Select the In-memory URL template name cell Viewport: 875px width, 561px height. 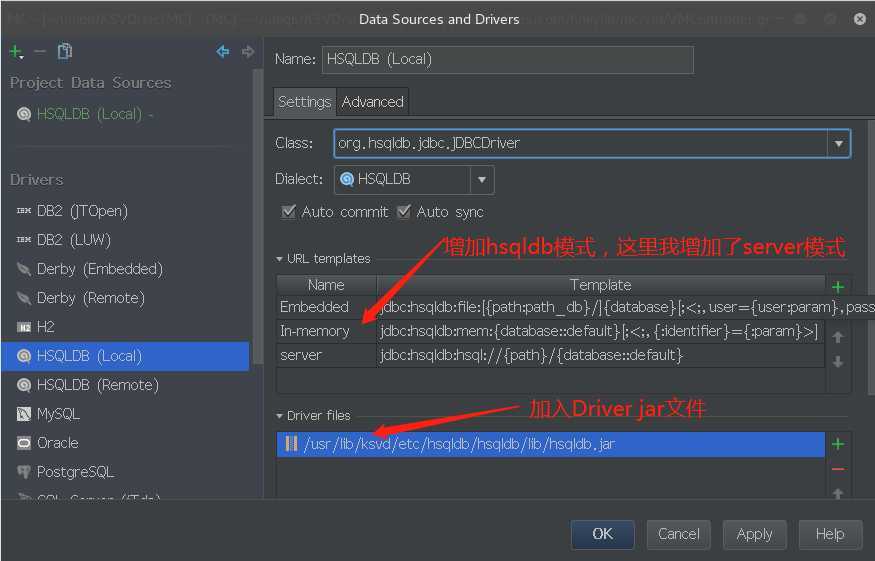click(x=326, y=331)
